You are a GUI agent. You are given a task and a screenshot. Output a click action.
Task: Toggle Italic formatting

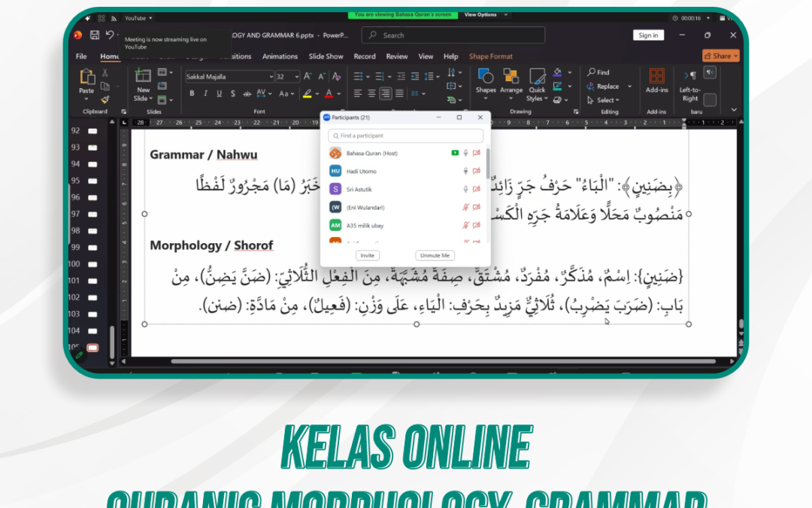(x=205, y=93)
